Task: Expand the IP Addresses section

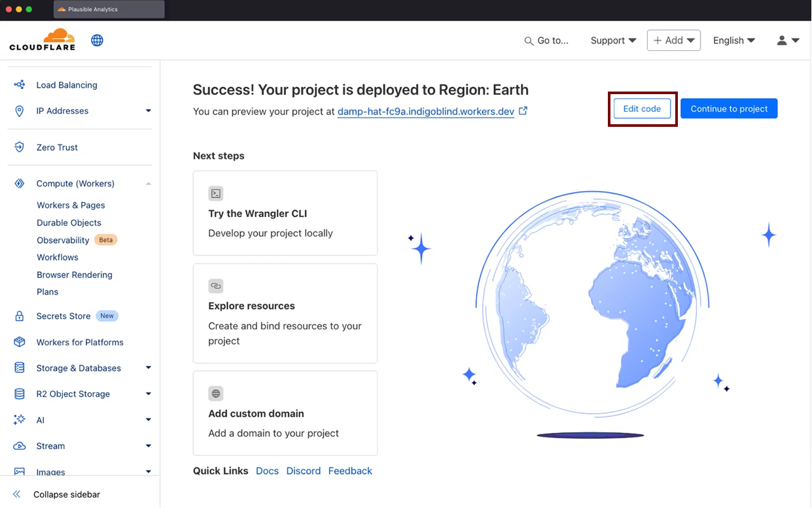Action: pos(149,111)
